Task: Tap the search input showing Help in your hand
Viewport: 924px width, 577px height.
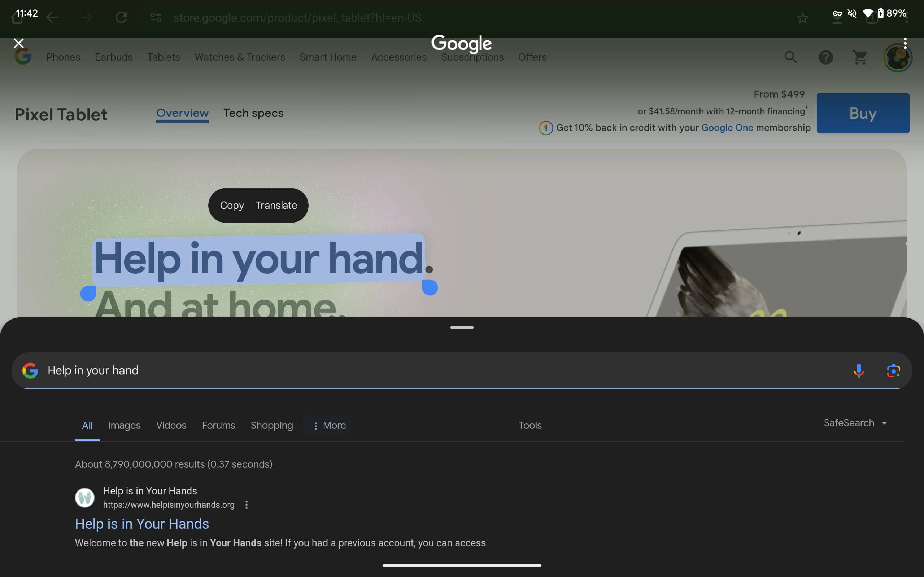Action: click(93, 370)
